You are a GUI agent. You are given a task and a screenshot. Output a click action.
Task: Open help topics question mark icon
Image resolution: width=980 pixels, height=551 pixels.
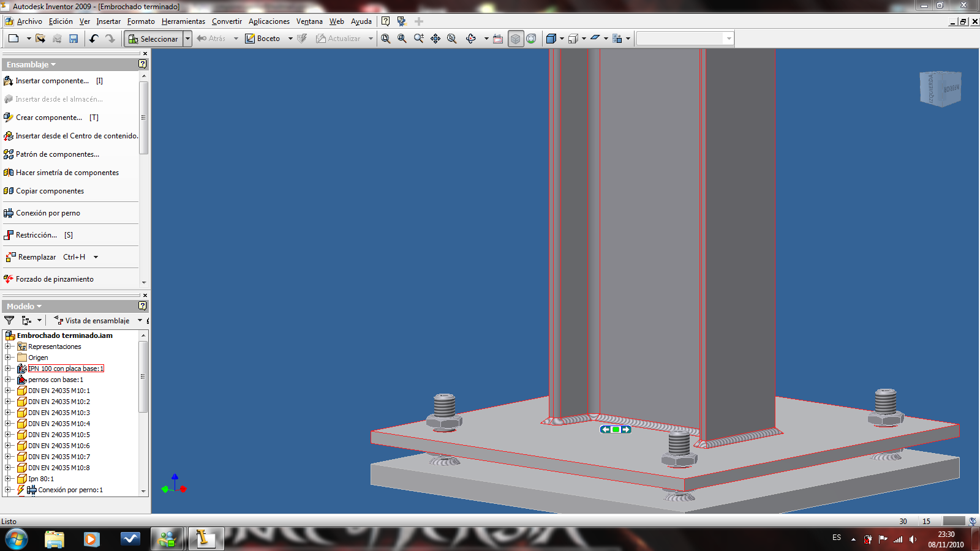coord(385,21)
